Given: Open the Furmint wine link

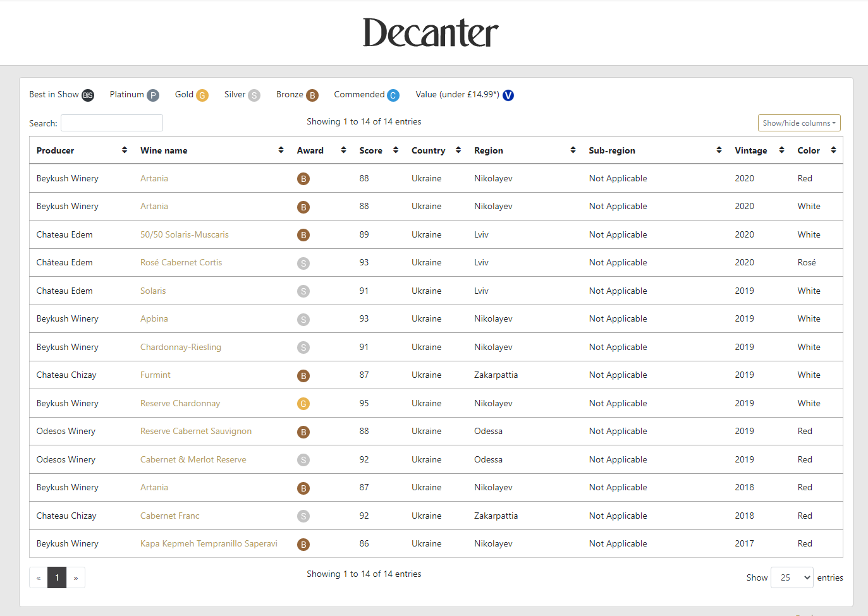Looking at the screenshot, I should point(156,375).
